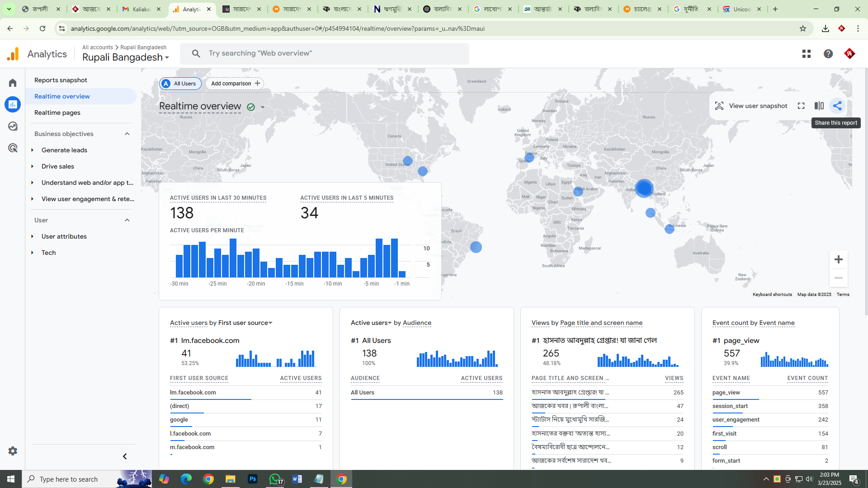Open Reports snapshot
The height and width of the screenshot is (488, 868).
coord(61,80)
